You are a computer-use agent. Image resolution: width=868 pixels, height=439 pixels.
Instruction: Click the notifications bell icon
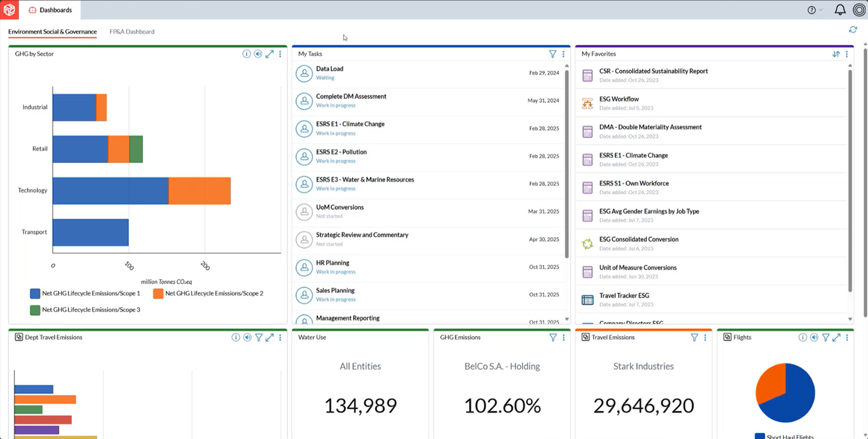tap(840, 9)
